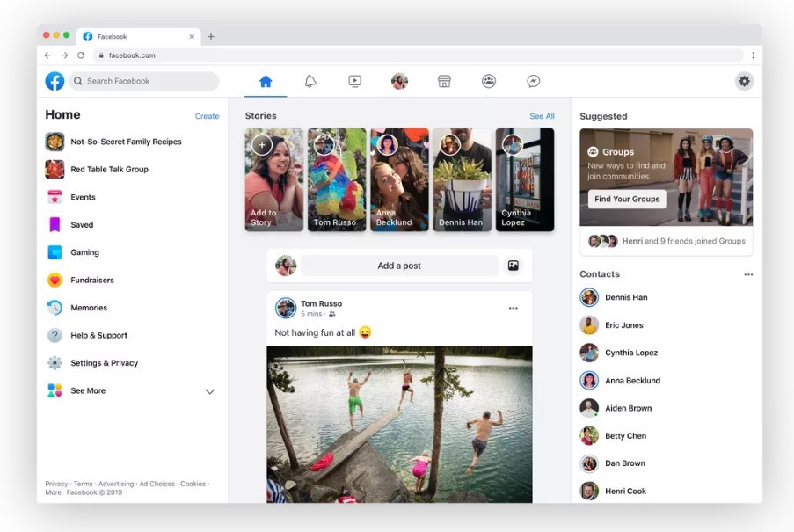Click the Facebook logo
794x532 pixels.
(x=55, y=81)
